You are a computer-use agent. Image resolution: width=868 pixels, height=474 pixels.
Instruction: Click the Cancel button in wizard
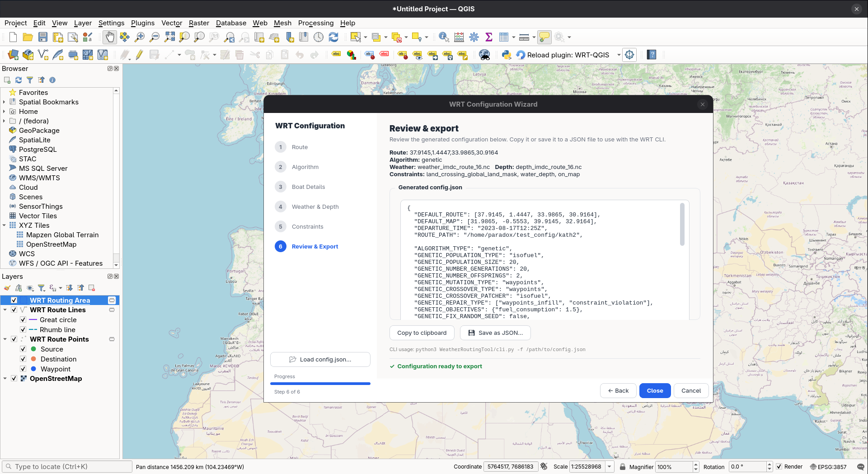click(691, 391)
